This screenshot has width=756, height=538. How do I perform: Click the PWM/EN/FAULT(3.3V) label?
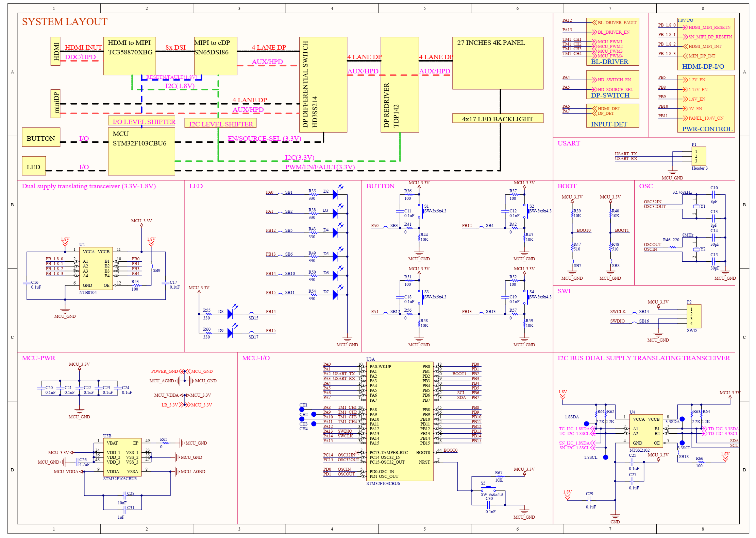click(320, 167)
